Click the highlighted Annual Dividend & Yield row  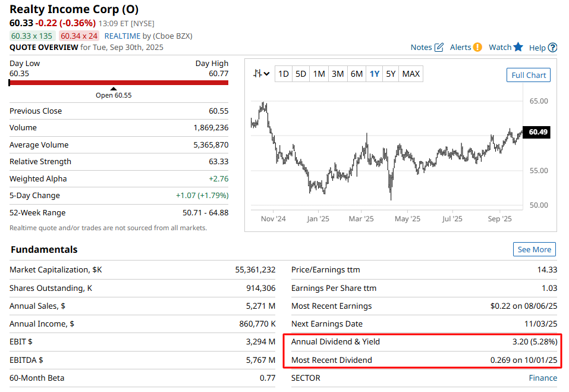point(422,342)
